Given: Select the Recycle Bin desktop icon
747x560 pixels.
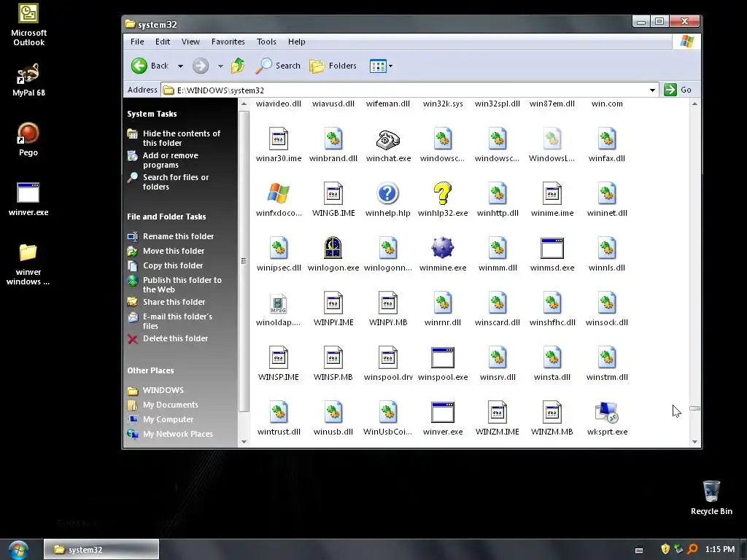Looking at the screenshot, I should pyautogui.click(x=711, y=497).
